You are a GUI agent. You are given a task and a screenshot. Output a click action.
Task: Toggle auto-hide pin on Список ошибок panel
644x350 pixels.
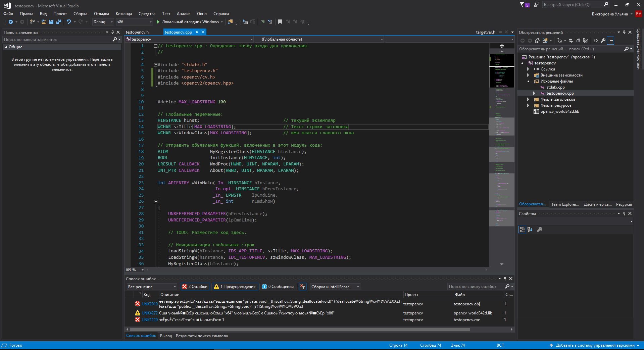[505, 279]
